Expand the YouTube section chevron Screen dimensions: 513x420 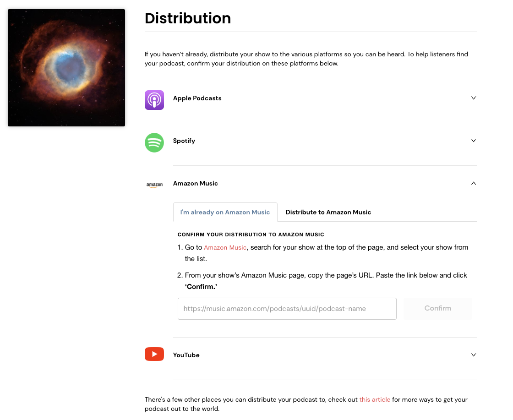point(473,355)
